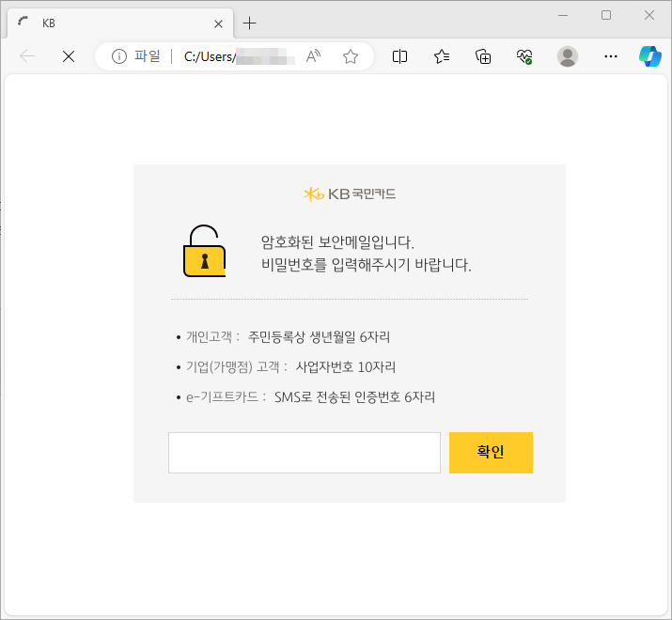Click the text 사업자번호 10자리
This screenshot has height=620, width=672.
(346, 366)
